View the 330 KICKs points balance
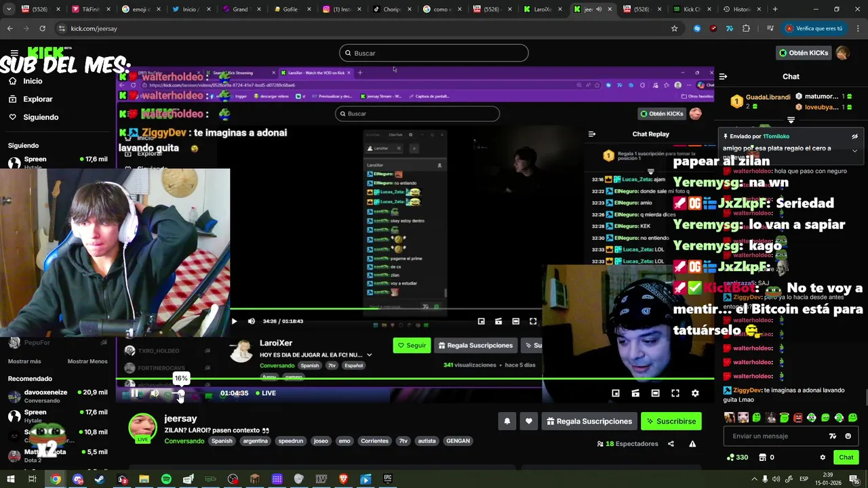Viewport: 868px width, 488px height. 737,457
